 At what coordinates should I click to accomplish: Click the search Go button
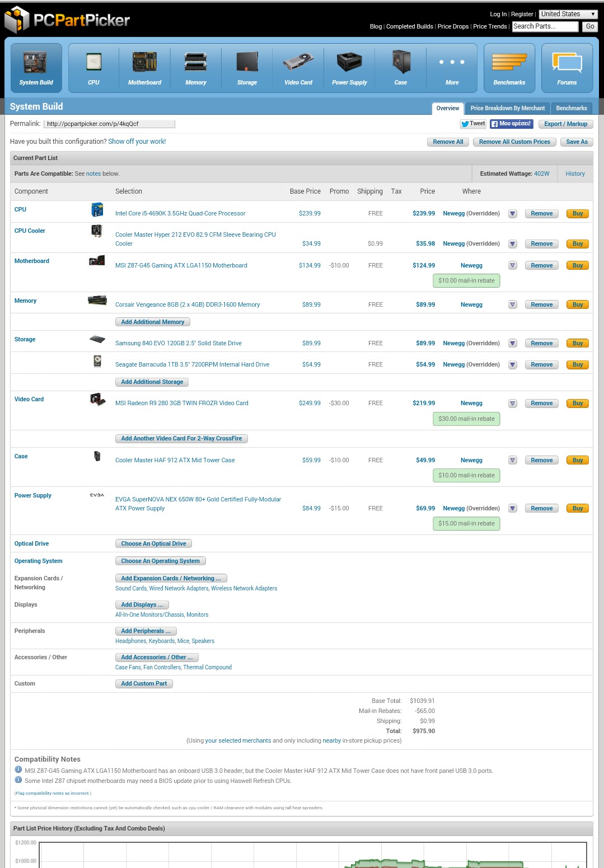tap(590, 26)
